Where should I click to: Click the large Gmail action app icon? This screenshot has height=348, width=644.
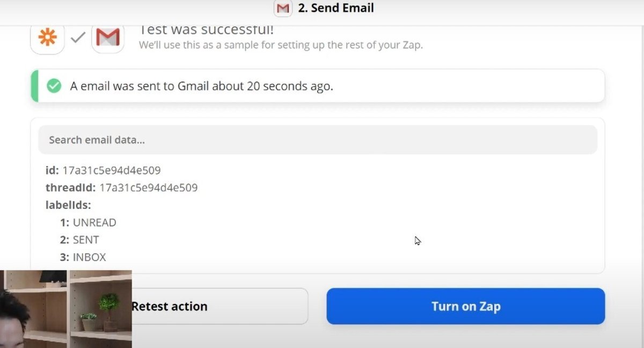pos(108,38)
